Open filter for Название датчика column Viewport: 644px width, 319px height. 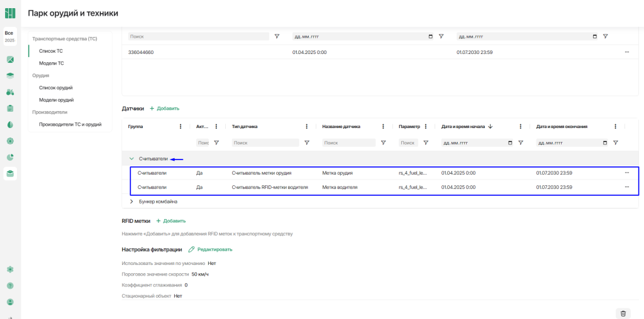pyautogui.click(x=384, y=143)
